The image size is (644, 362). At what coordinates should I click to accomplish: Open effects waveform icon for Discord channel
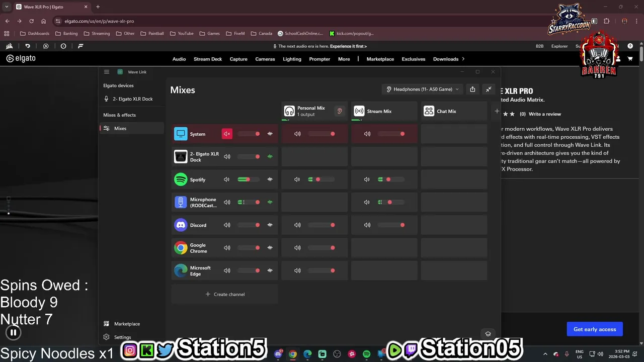pyautogui.click(x=270, y=225)
